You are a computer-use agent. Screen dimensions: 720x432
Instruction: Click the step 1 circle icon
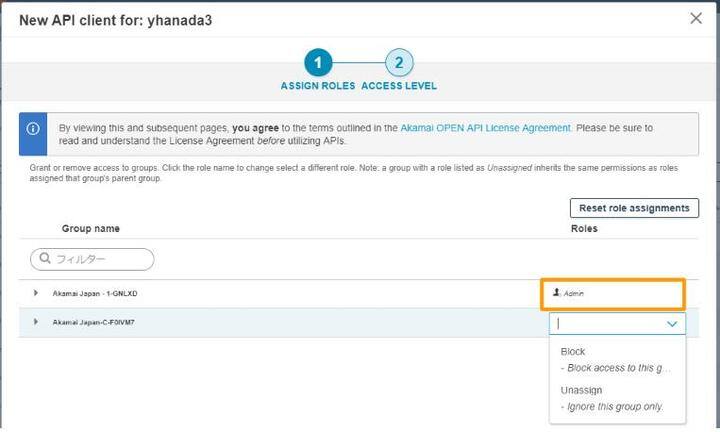coord(318,62)
